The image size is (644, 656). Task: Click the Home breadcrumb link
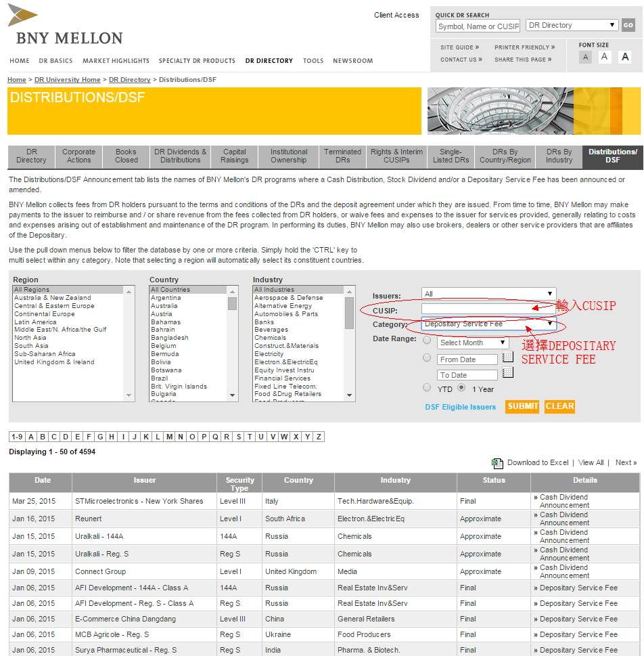pos(17,79)
